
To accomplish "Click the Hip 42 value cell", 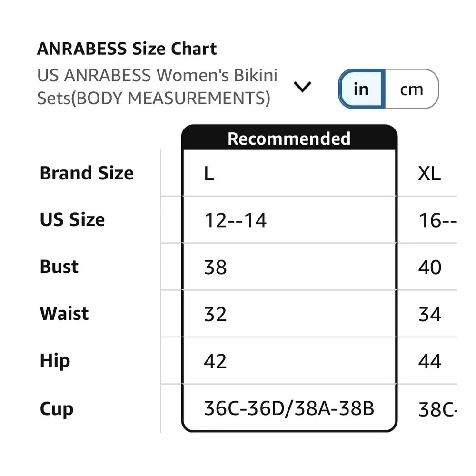I will [289, 361].
